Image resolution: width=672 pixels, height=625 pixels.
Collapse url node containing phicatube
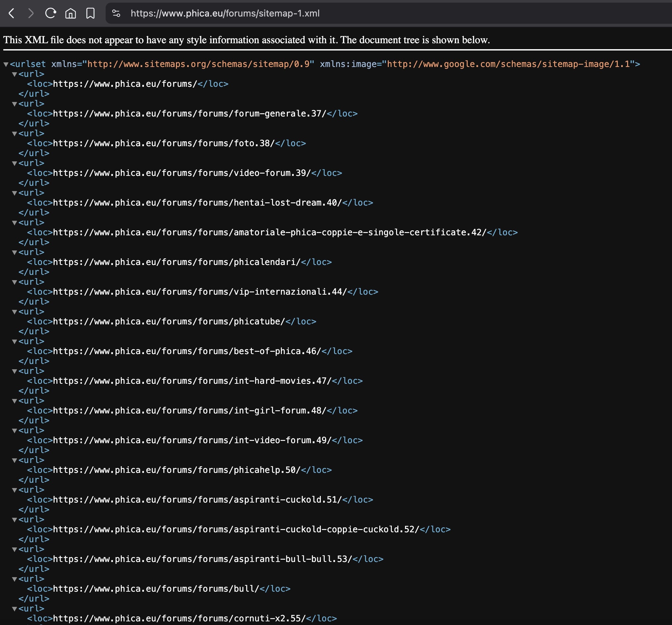[15, 312]
